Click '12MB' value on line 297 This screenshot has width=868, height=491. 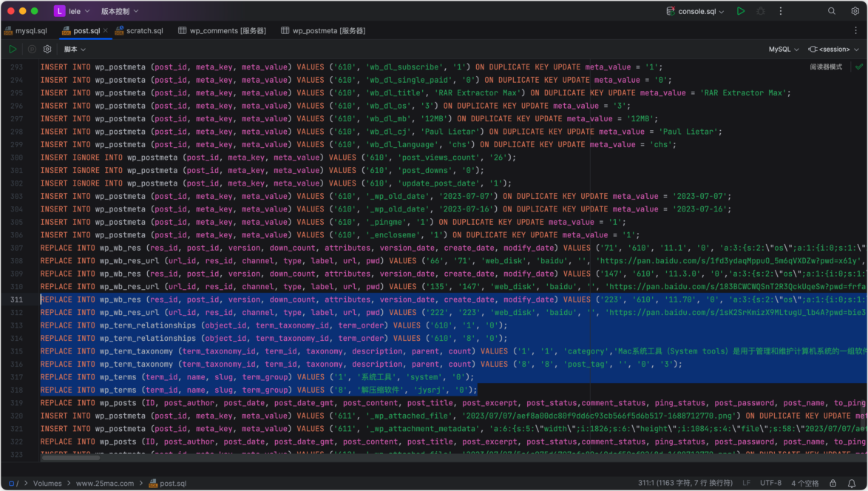click(435, 118)
